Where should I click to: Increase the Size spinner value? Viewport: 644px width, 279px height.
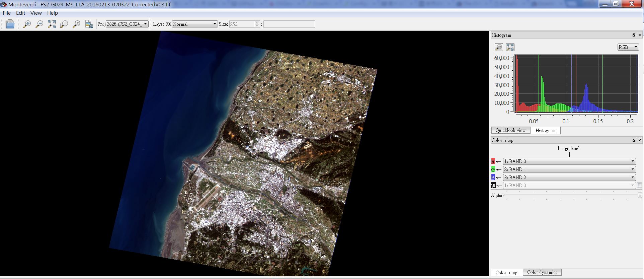[x=257, y=22]
